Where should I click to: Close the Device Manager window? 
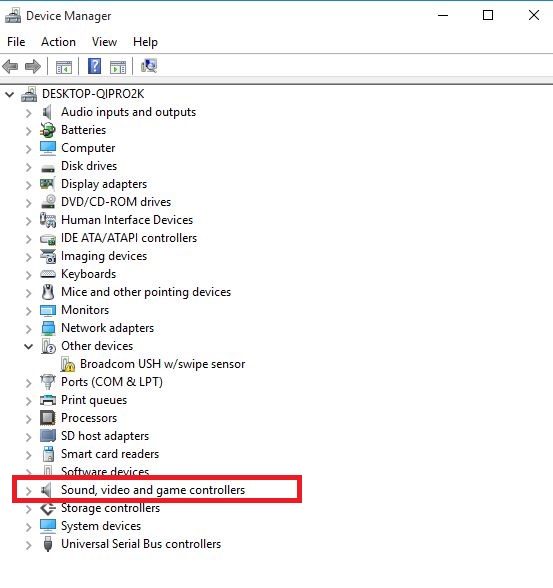point(534,15)
